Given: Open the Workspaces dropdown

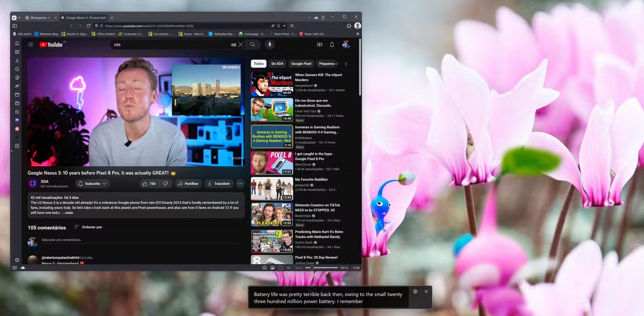Looking at the screenshot, I should tap(38, 18).
